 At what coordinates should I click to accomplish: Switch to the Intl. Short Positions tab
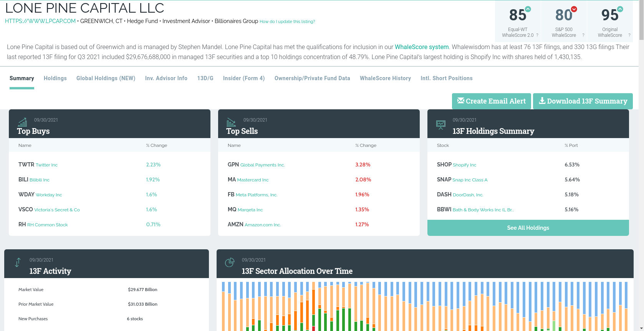pos(447,78)
